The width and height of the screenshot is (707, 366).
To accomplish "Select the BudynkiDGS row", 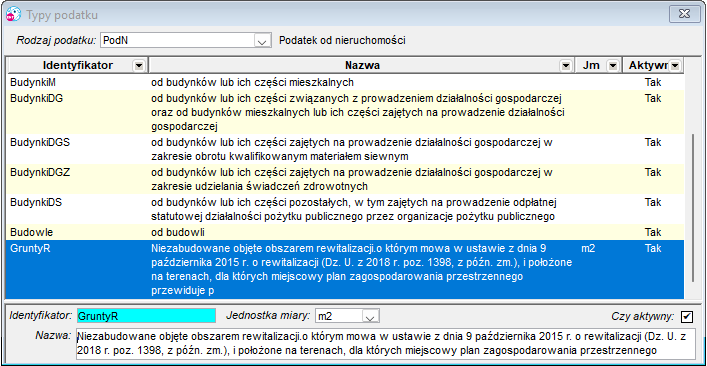I will pos(345,150).
